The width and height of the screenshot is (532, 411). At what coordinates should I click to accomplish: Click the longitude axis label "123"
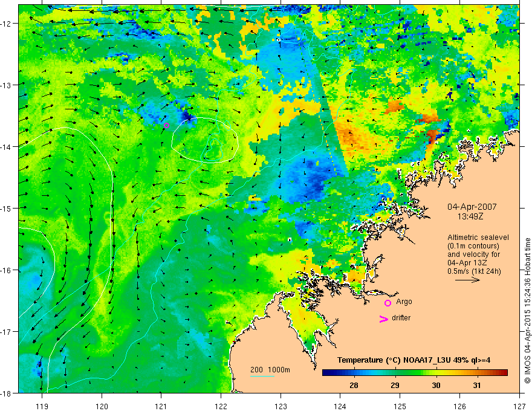[281, 406]
